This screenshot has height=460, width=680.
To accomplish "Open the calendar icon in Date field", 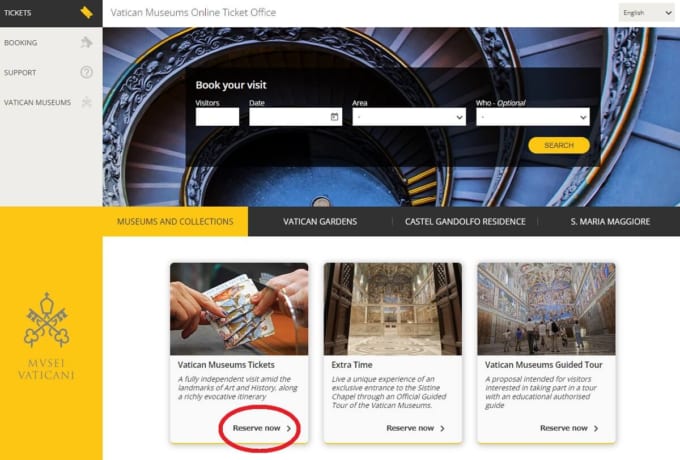I will pos(334,117).
